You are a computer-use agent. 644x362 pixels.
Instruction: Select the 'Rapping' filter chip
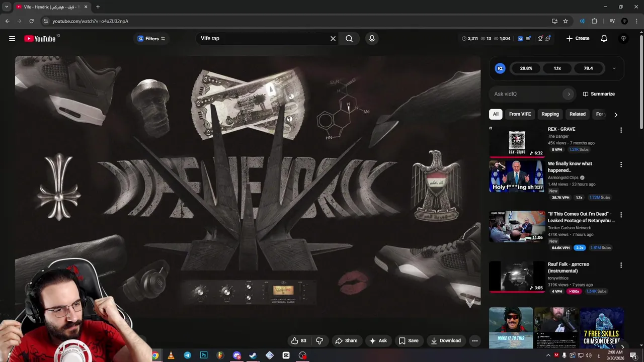tap(550, 114)
